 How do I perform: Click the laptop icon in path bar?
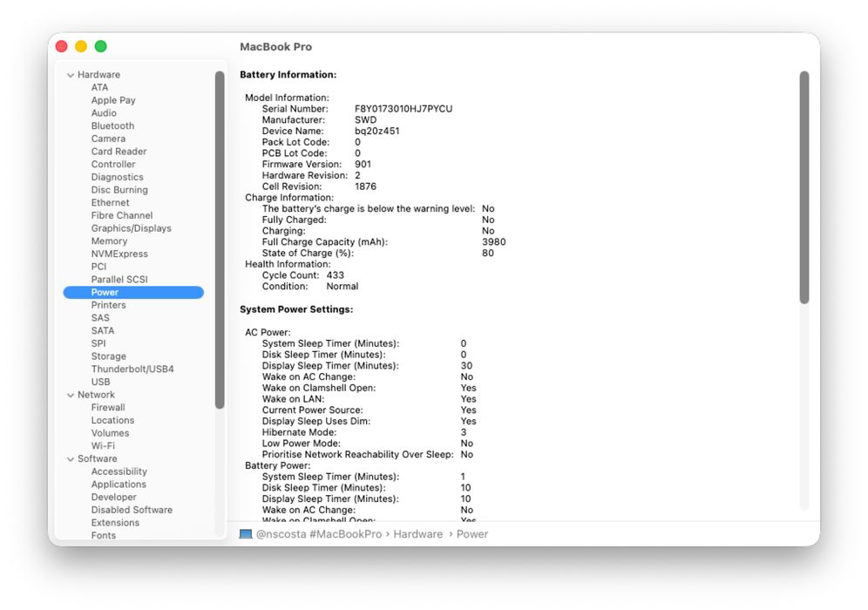point(246,534)
